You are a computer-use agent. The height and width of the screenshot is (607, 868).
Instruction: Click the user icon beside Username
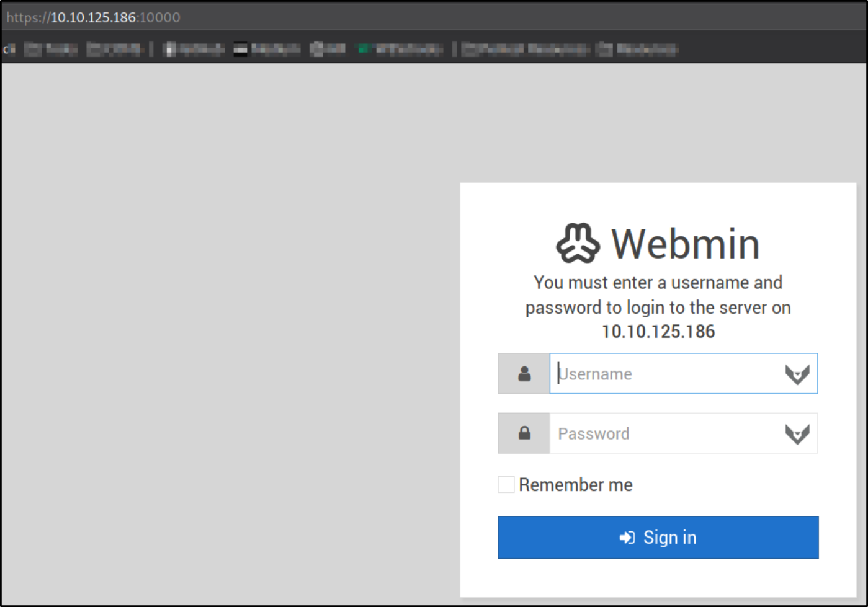pos(524,373)
